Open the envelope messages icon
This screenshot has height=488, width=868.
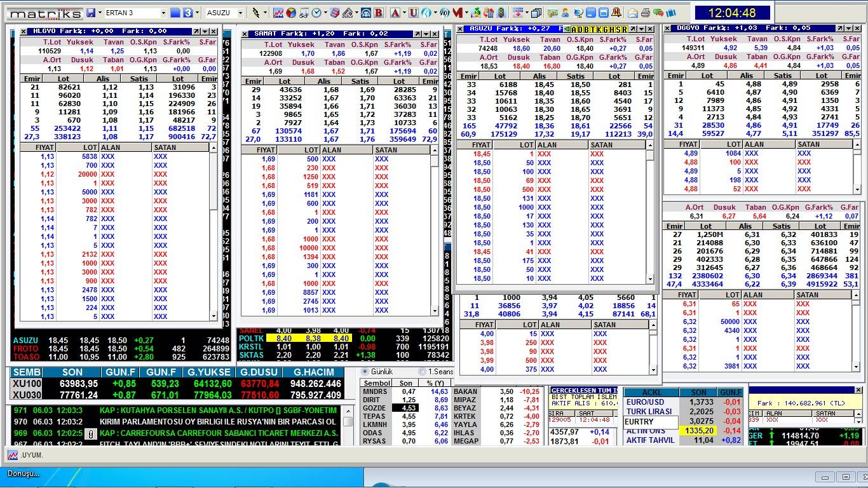point(633,13)
